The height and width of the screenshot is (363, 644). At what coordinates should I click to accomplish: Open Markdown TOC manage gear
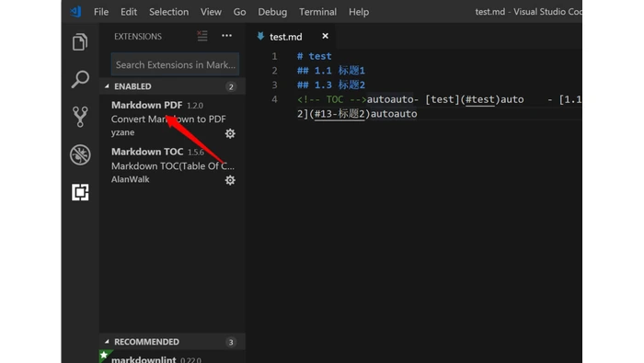click(x=230, y=180)
